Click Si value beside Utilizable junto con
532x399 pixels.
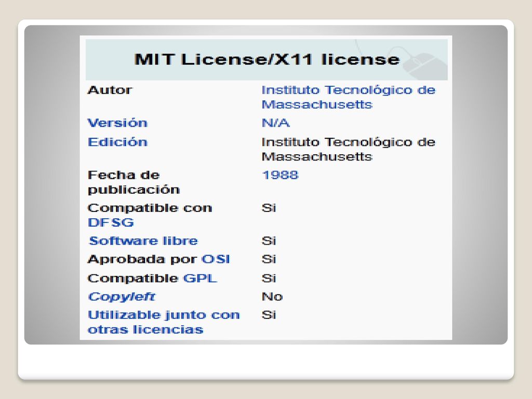click(269, 315)
